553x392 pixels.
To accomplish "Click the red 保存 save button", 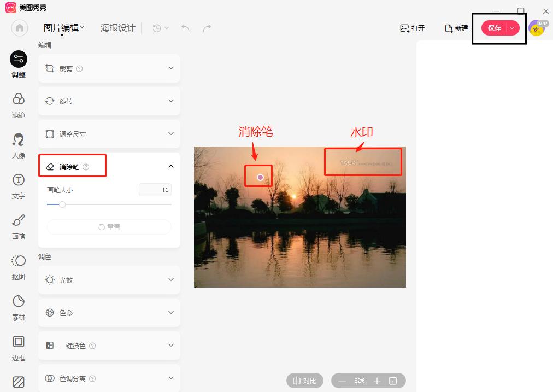I will 494,28.
